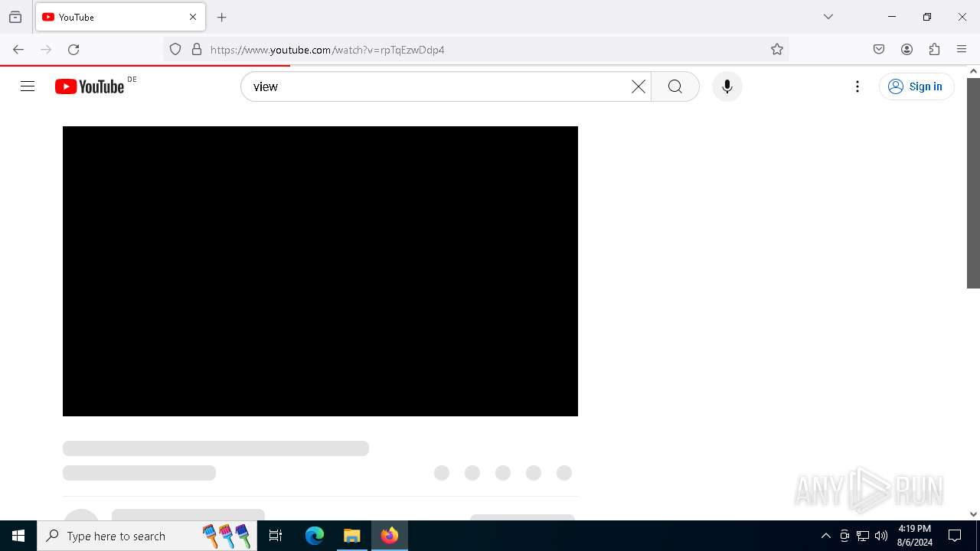Show hidden system tray icons
Image resolution: width=980 pixels, height=551 pixels.
coord(825,536)
